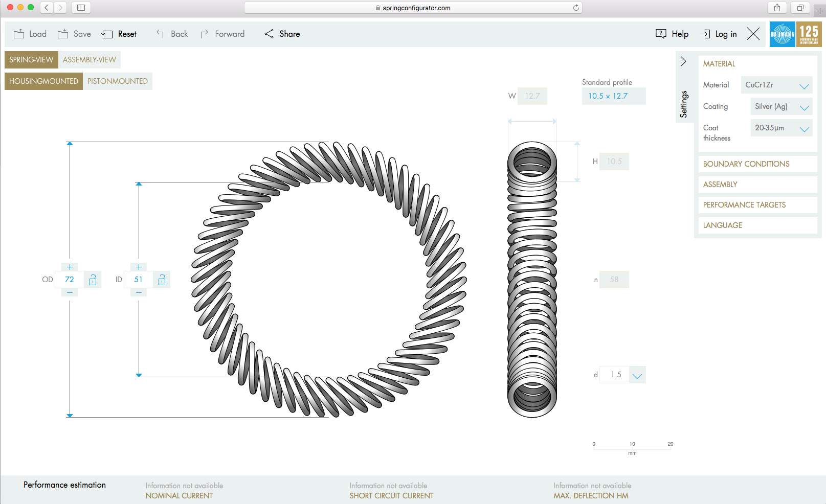
Task: Expand the wire diameter d dropdown
Action: pyautogui.click(x=637, y=375)
